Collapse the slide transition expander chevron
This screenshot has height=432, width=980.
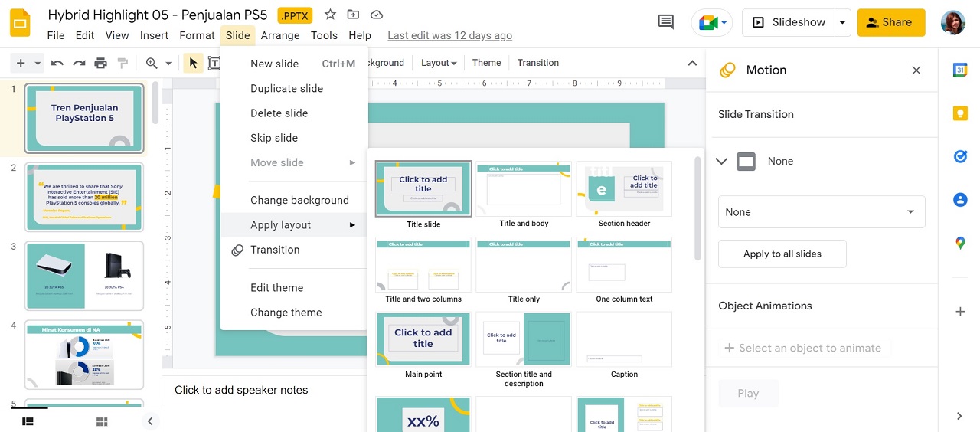coord(721,161)
